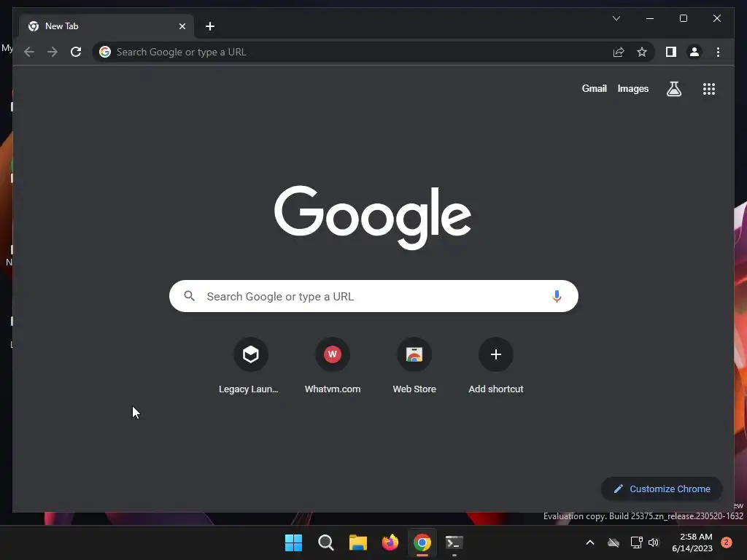Click the Google icon in the address bar

point(105,52)
